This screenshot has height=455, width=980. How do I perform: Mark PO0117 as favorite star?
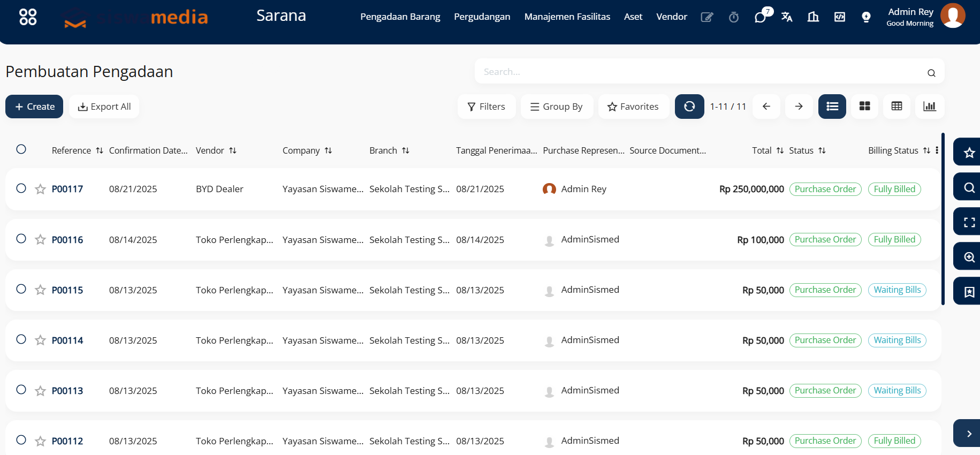pyautogui.click(x=40, y=189)
